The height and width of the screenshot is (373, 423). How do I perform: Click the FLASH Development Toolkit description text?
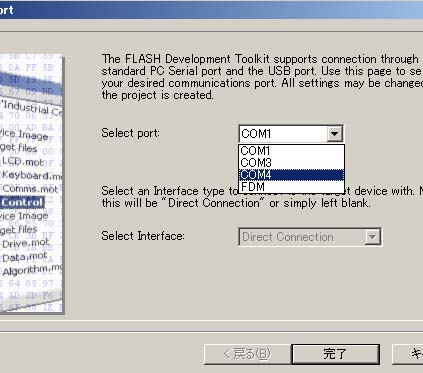click(262, 77)
